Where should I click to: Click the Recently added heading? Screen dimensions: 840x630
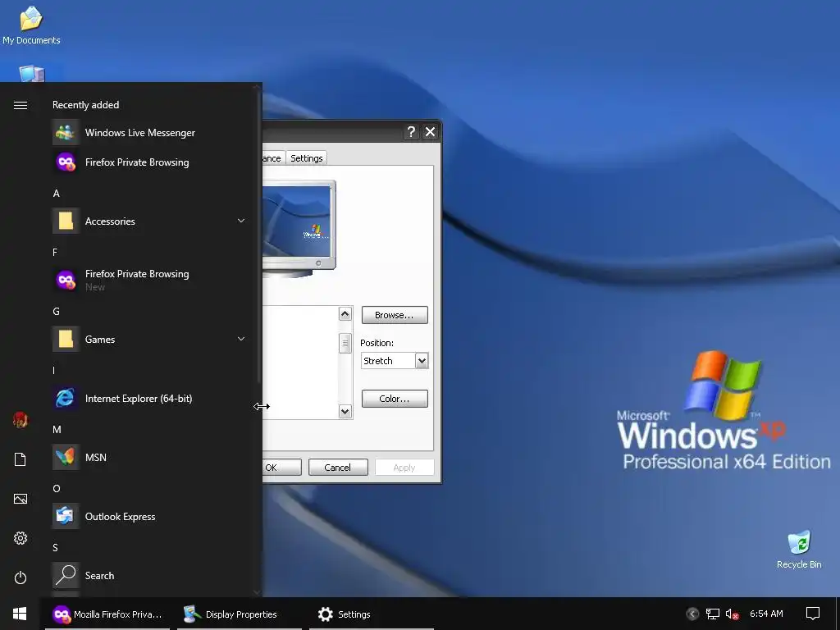tap(85, 105)
